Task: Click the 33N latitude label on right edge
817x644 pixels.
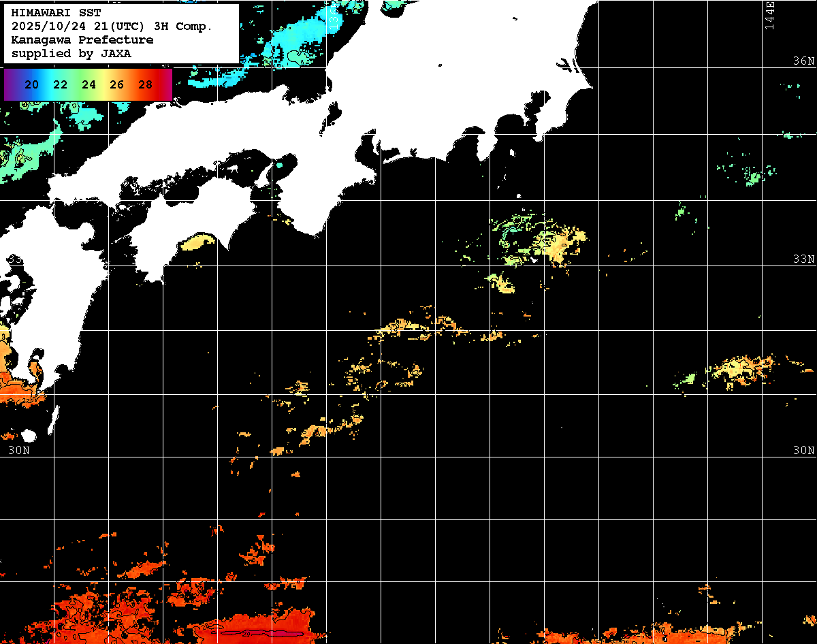Action: [x=803, y=259]
